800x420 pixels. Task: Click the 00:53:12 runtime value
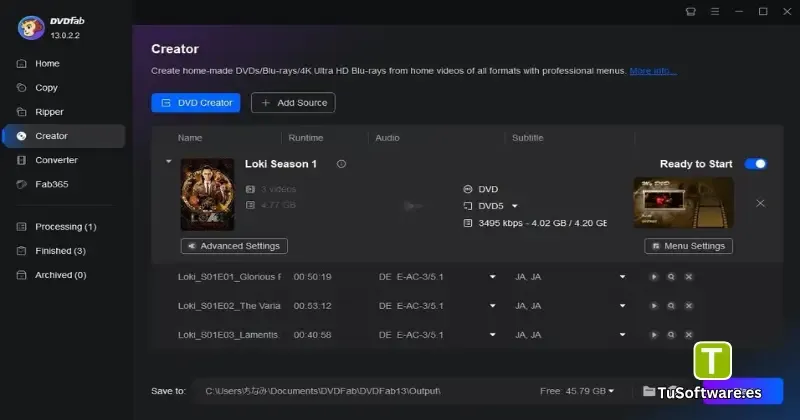coord(312,306)
